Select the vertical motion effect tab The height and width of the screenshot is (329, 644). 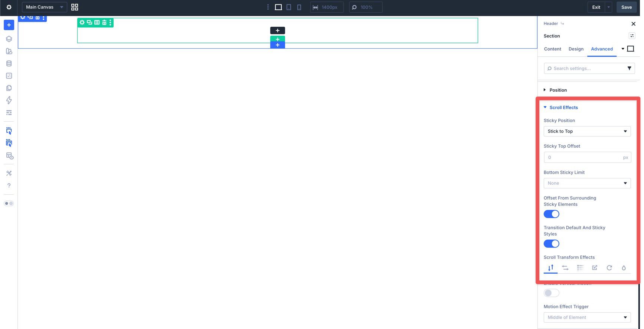(x=550, y=268)
